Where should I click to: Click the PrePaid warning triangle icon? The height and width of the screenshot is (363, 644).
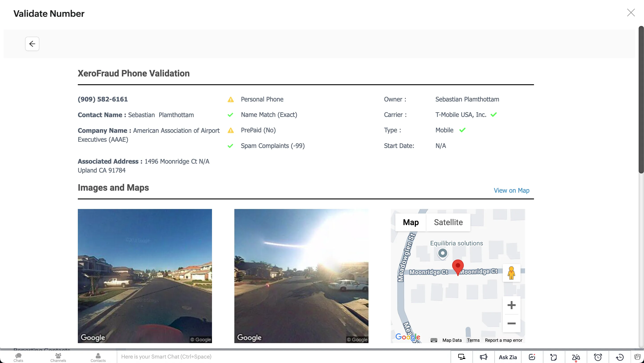coord(231,130)
